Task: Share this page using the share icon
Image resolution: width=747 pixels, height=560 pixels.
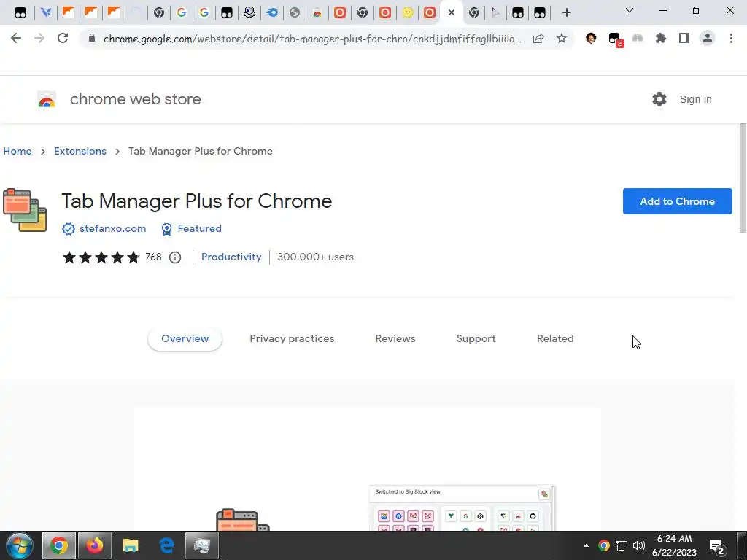Action: tap(538, 39)
